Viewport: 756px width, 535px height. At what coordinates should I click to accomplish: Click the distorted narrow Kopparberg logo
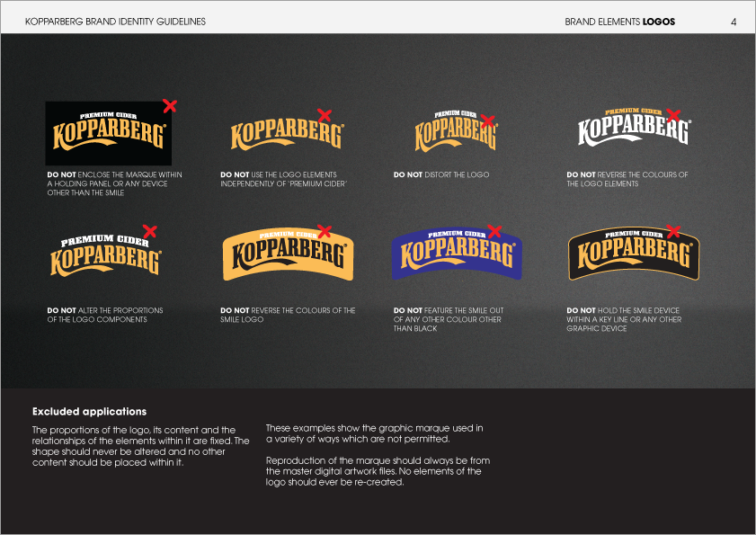click(456, 131)
